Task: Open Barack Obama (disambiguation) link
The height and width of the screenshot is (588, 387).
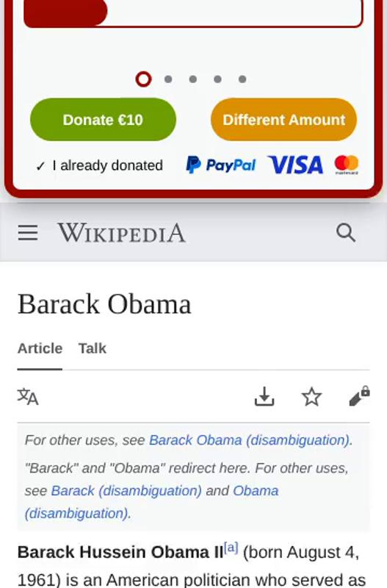Action: pos(250,440)
